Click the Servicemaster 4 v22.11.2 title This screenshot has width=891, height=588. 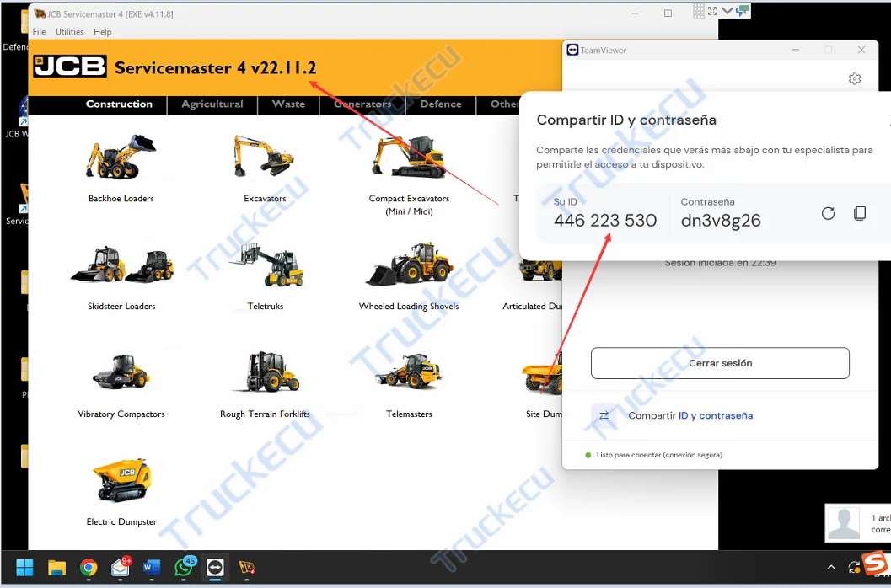click(215, 67)
